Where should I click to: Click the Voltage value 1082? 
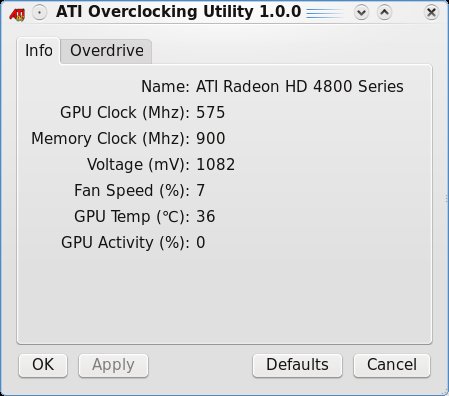click(x=215, y=165)
